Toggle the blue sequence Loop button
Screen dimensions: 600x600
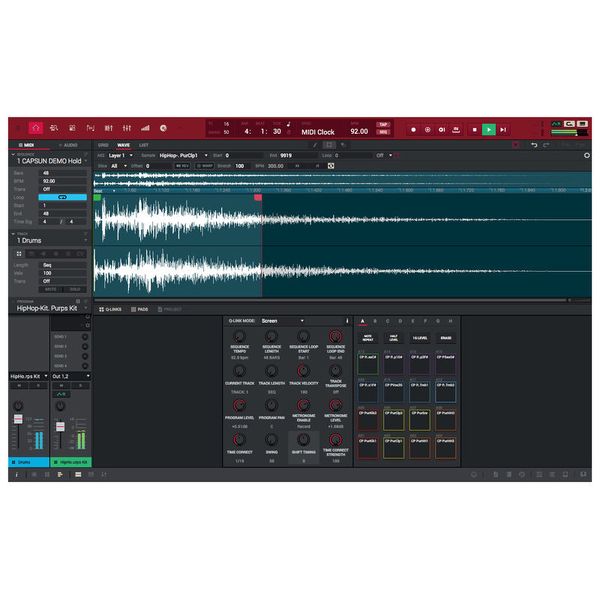click(62, 197)
